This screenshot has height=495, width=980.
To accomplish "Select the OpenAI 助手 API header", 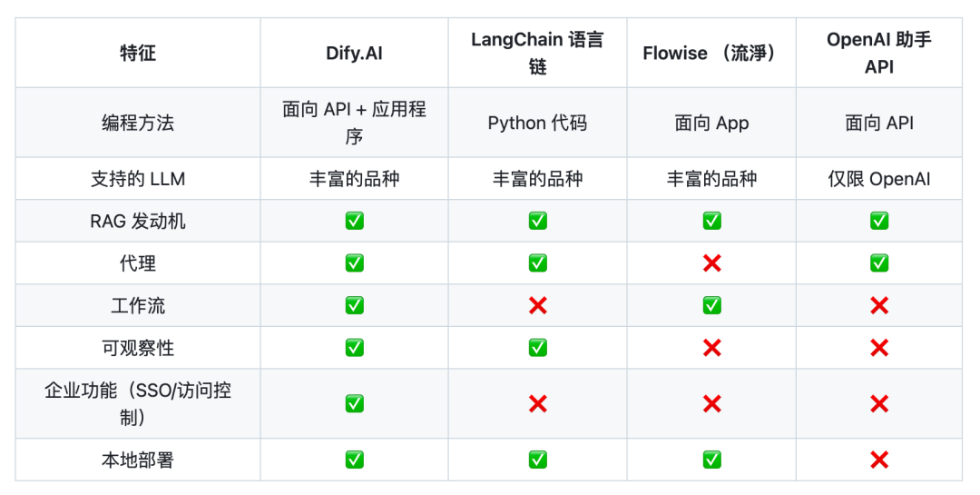I will point(879,54).
